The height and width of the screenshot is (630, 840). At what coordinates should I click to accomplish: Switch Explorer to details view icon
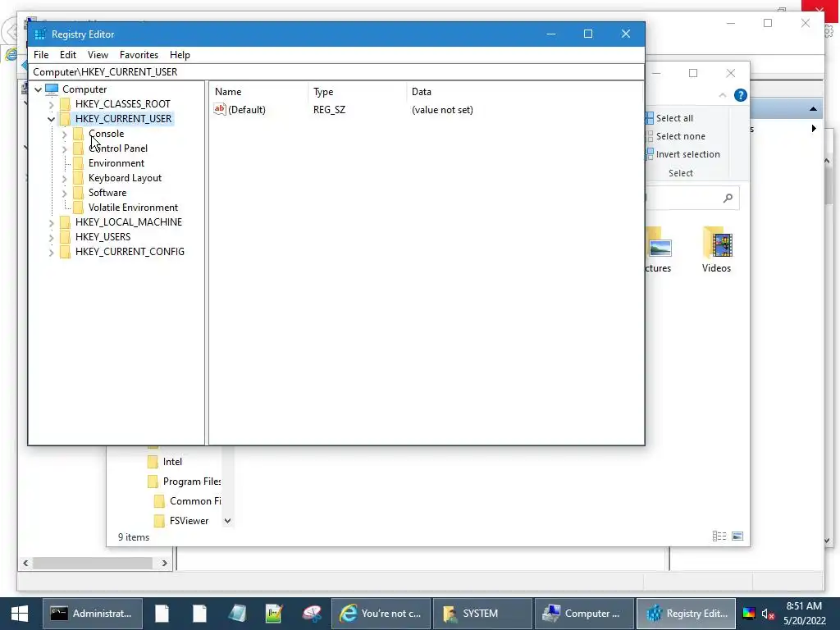point(719,536)
